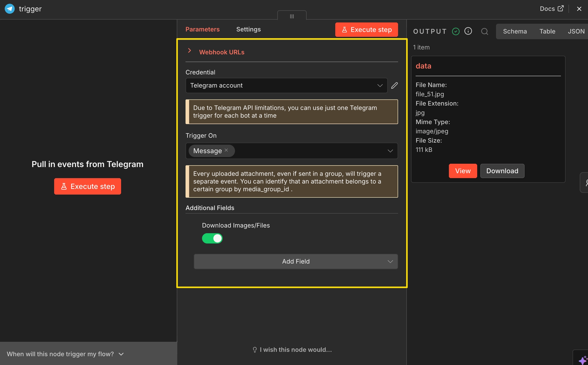Edit the credential with the pencil icon
The image size is (588, 365).
(394, 85)
